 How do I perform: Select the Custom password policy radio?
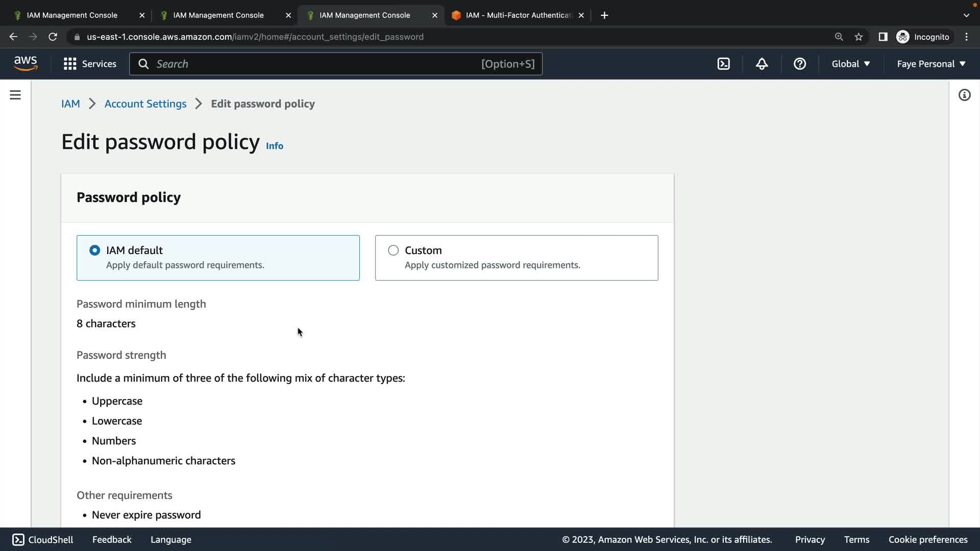[x=393, y=251]
